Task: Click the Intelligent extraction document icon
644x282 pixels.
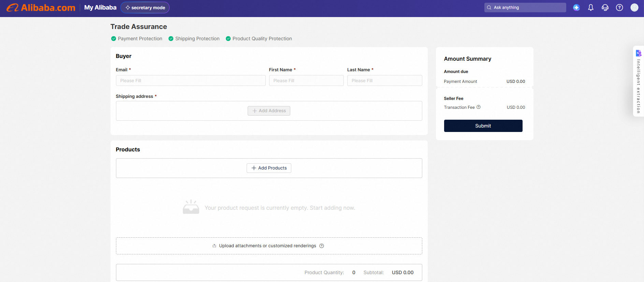Action: tap(639, 53)
